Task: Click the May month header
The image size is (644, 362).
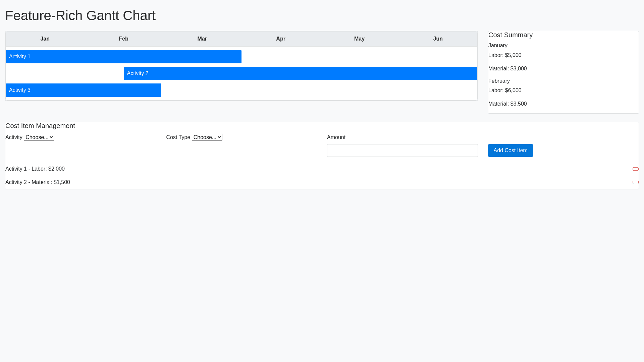Action: click(359, 39)
